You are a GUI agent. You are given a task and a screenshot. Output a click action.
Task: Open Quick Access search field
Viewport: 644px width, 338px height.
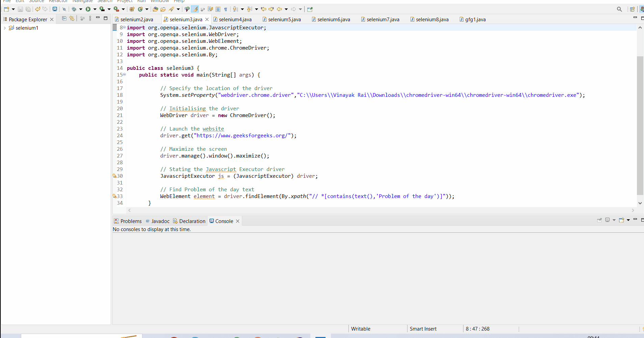pos(619,9)
